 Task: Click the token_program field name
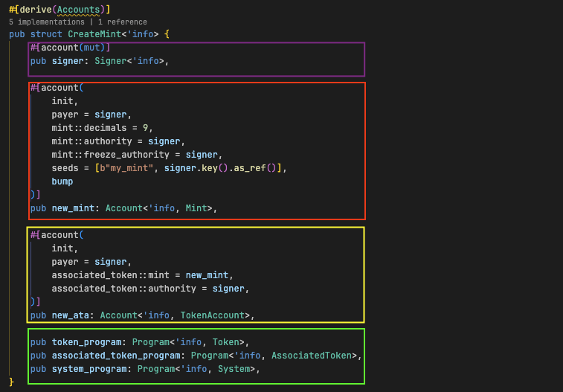[86, 342]
